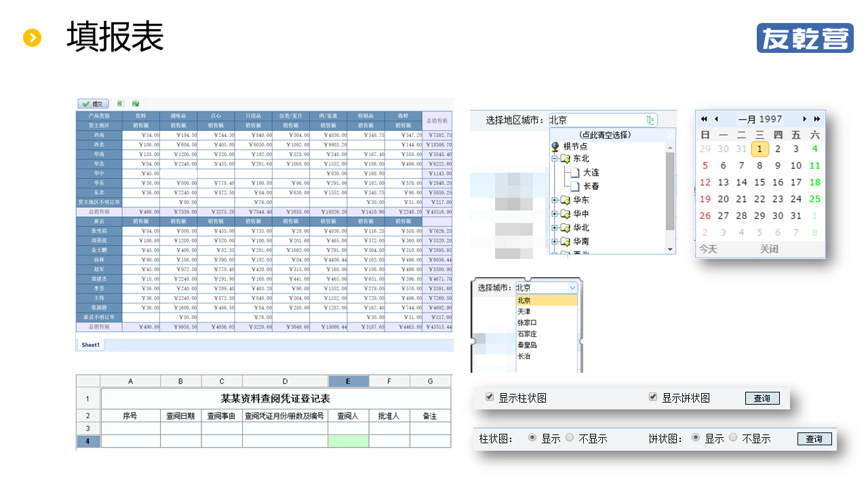This screenshot has height=488, width=868.
Task: Select column D header in spreadsheet
Action: point(285,382)
